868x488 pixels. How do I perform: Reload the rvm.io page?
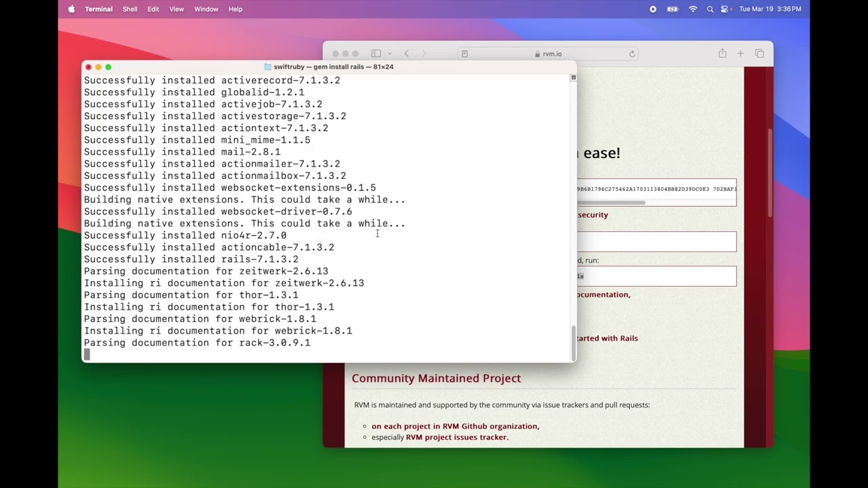point(632,54)
